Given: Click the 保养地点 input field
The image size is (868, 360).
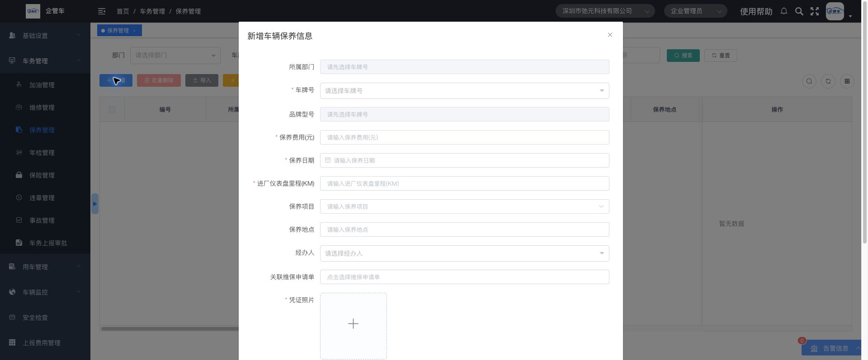Looking at the screenshot, I should [464, 229].
